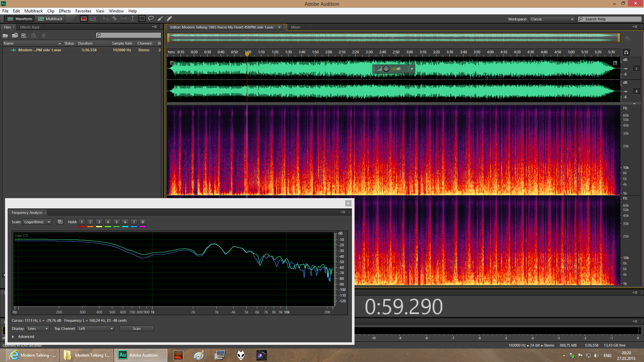Toggle the right channel R button

click(637, 92)
